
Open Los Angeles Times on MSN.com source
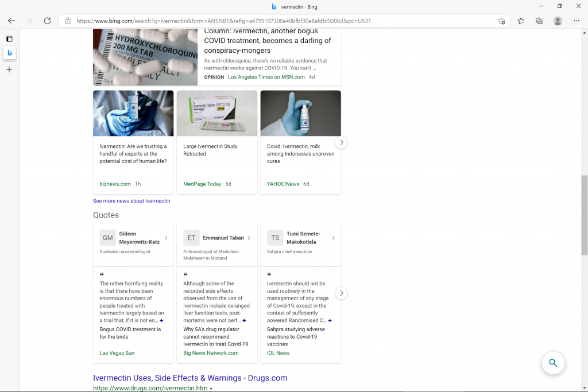[x=266, y=77]
